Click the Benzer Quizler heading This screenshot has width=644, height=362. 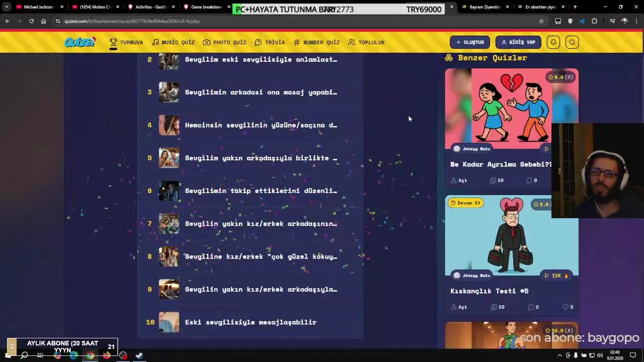(486, 58)
